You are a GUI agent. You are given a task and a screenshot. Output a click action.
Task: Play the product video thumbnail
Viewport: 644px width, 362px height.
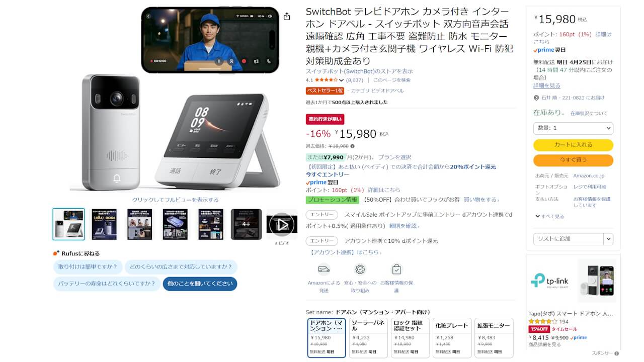coord(282,224)
